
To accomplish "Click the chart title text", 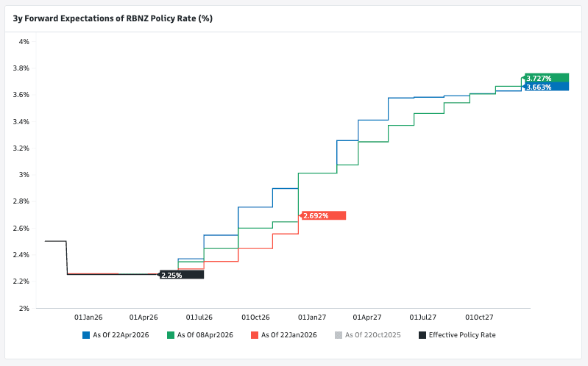I will [x=113, y=18].
